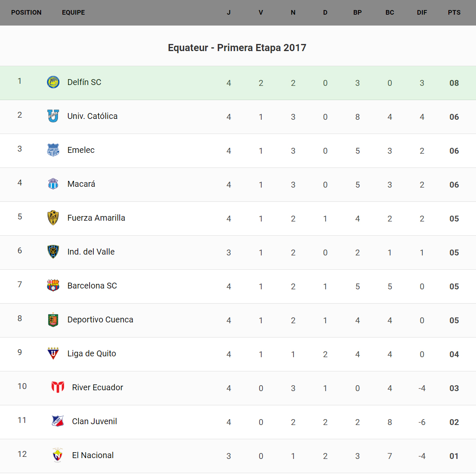Click the Liga de Quito logo
The width and height of the screenshot is (476, 474).
pos(53,353)
